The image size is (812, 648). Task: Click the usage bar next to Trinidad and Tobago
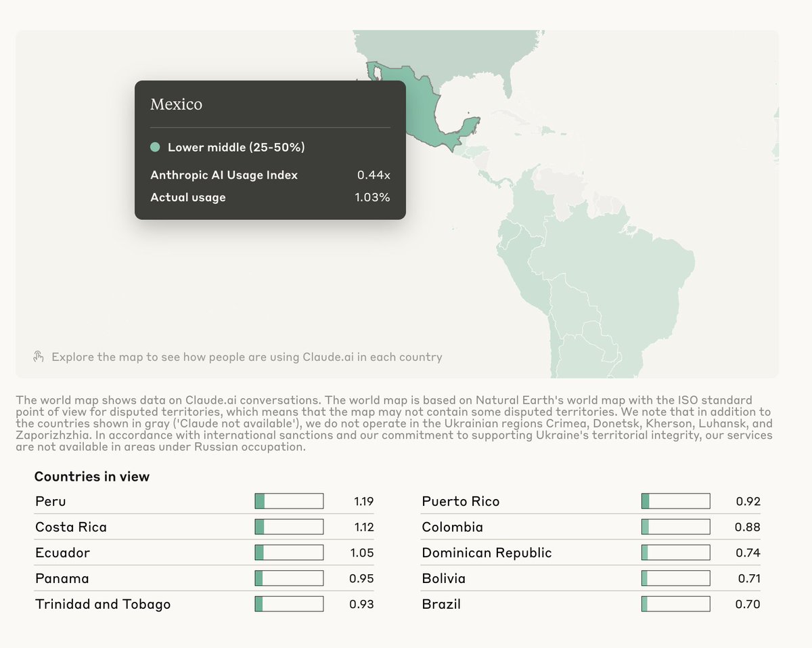(289, 604)
